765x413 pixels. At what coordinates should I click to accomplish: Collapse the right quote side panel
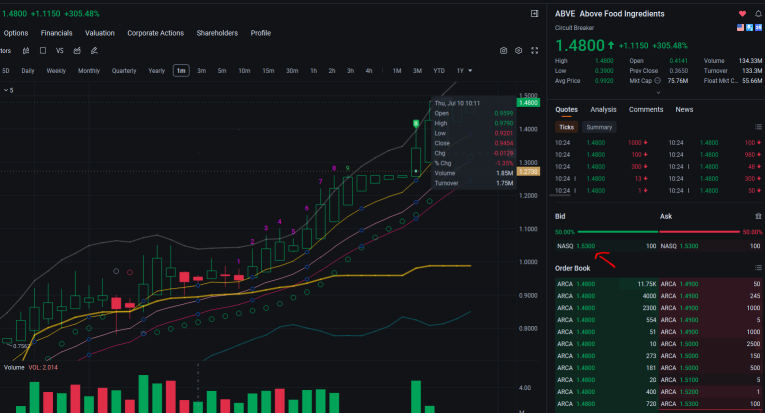point(534,14)
